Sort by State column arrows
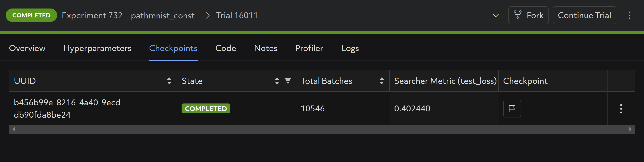The width and height of the screenshot is (644, 162). (277, 81)
